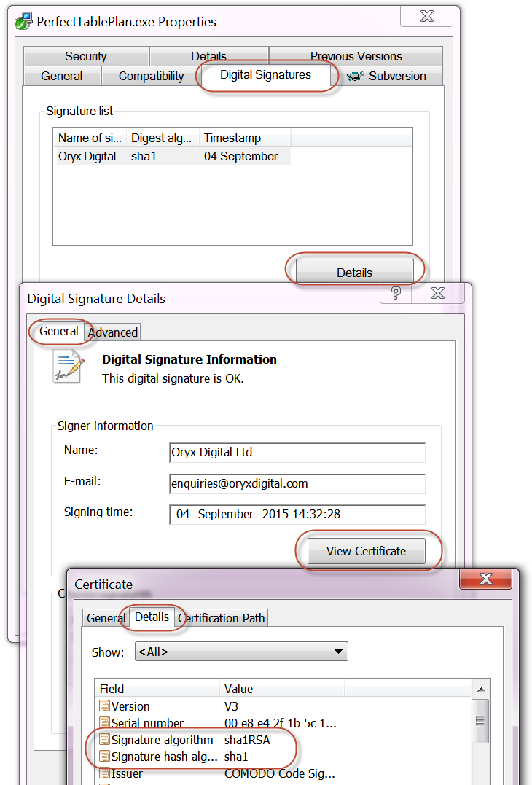
Task: Select the Signature hash algorithm row
Action: click(x=283, y=757)
